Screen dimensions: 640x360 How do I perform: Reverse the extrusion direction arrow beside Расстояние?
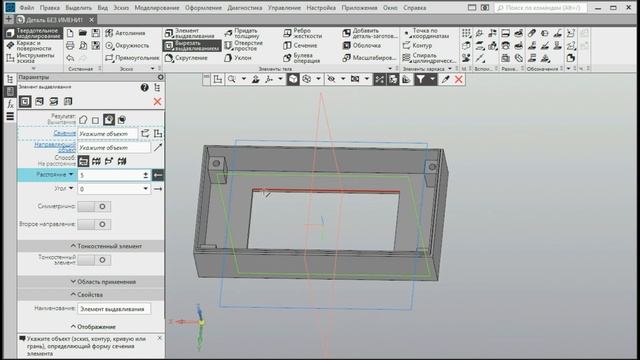(158, 175)
